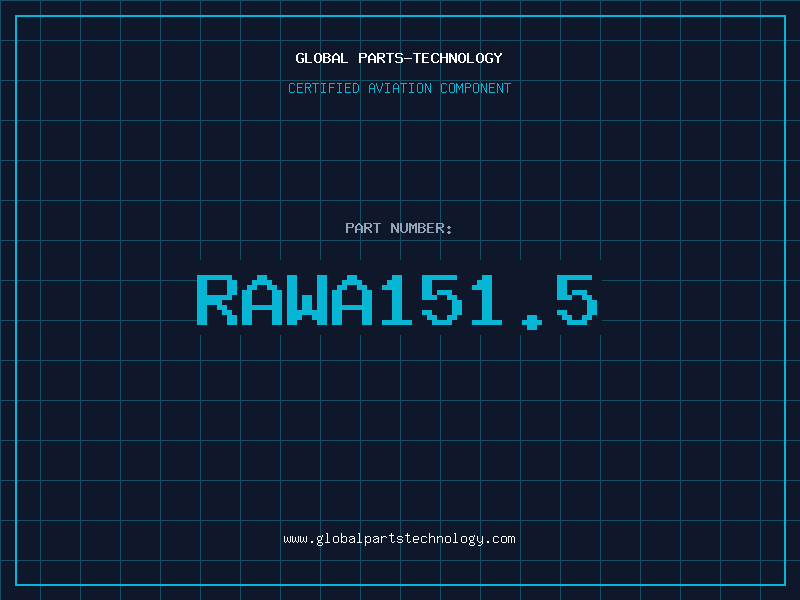Click the word GLOBAL in the heading

pyautogui.click(x=321, y=58)
